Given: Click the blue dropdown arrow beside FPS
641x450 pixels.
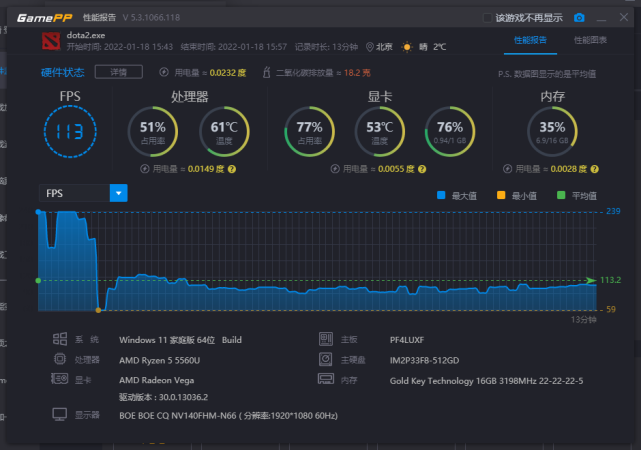Looking at the screenshot, I should (x=119, y=193).
